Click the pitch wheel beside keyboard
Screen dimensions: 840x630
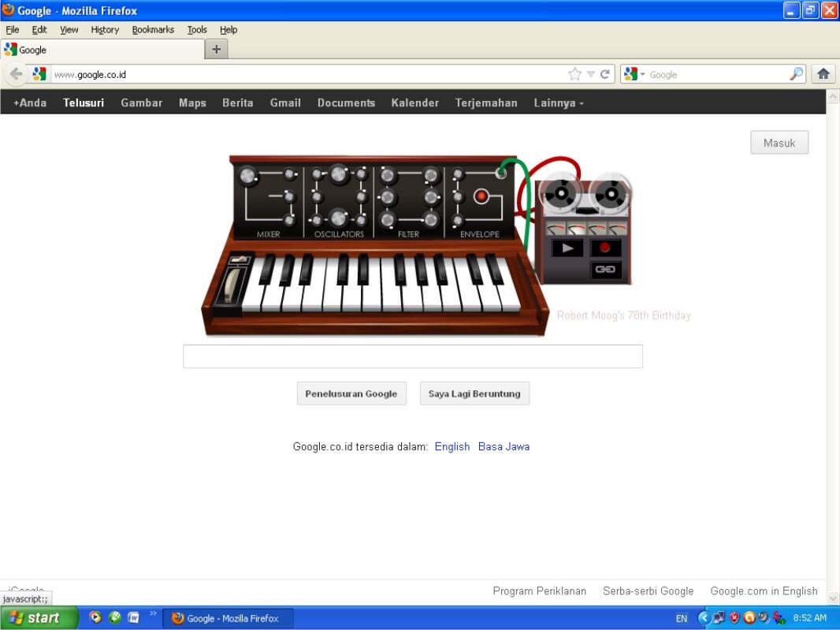(x=232, y=285)
